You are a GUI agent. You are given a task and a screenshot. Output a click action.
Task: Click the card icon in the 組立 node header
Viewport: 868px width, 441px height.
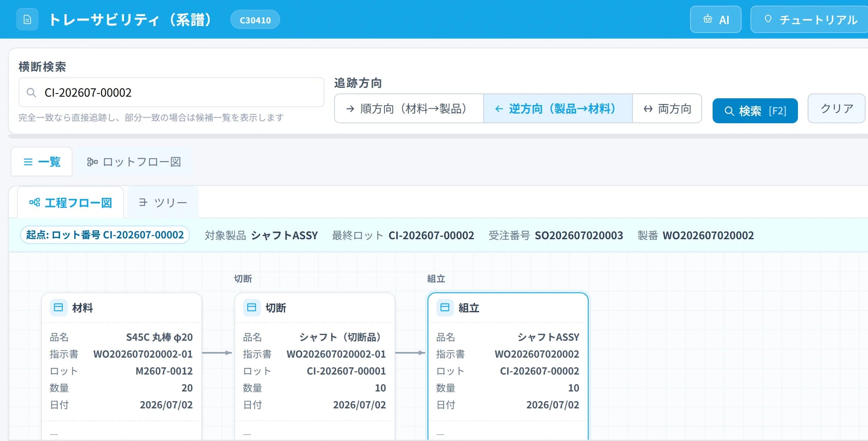point(445,308)
